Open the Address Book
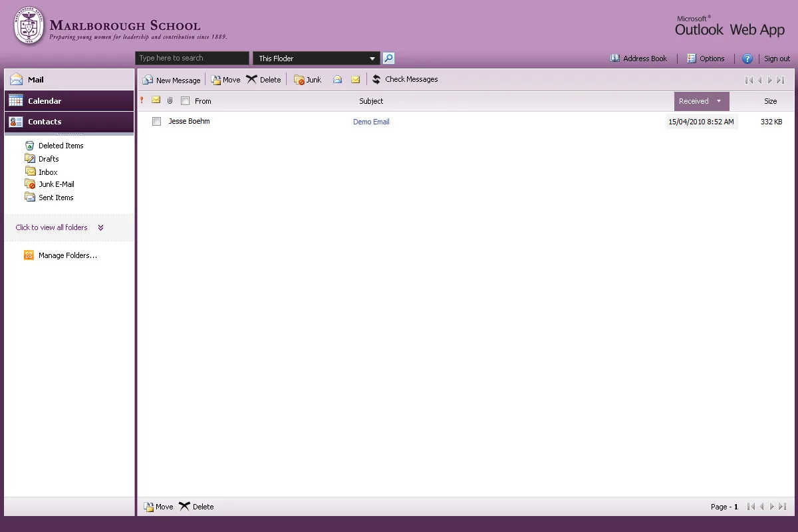Screen dimensions: 798x532 (638, 59)
